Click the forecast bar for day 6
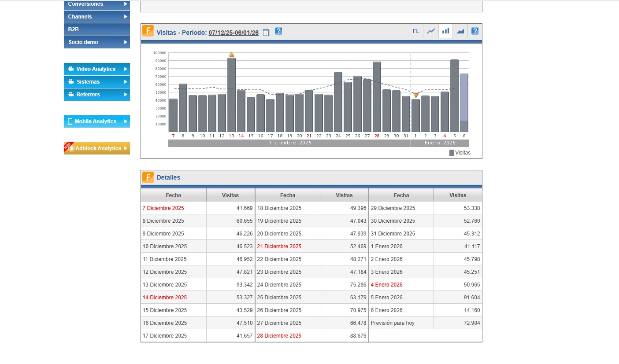619x364 pixels. 464,97
